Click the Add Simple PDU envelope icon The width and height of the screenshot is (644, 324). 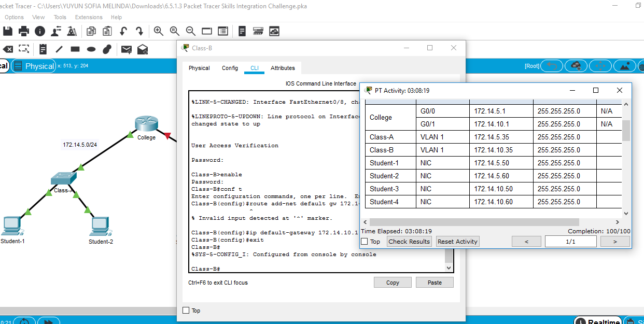[x=127, y=49]
